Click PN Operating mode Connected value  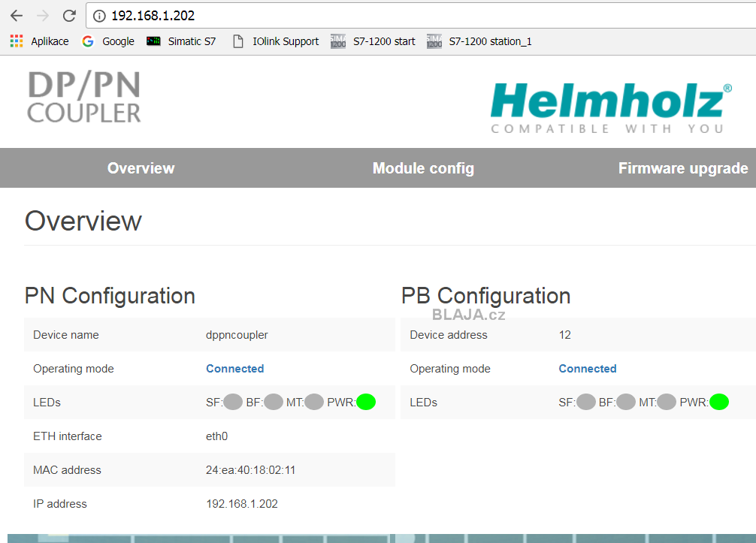(234, 369)
